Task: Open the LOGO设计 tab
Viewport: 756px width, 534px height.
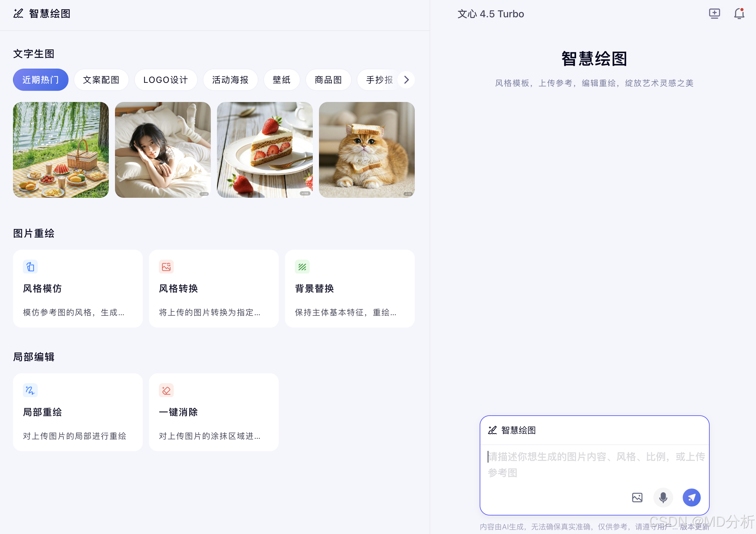Action: coord(166,80)
